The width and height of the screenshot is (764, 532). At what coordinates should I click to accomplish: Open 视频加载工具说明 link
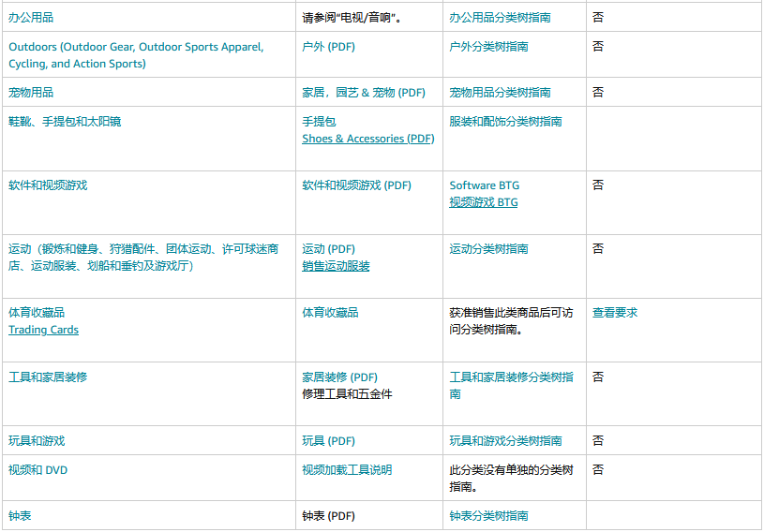(x=347, y=470)
